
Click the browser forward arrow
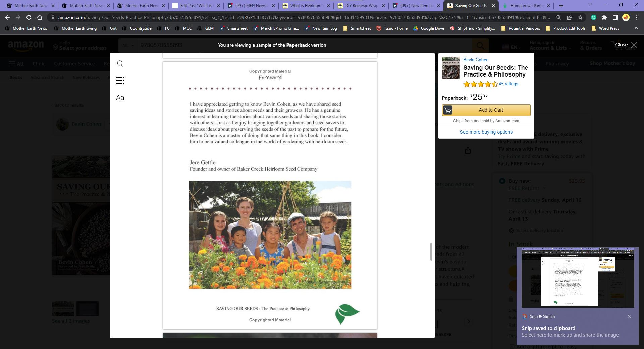(18, 17)
